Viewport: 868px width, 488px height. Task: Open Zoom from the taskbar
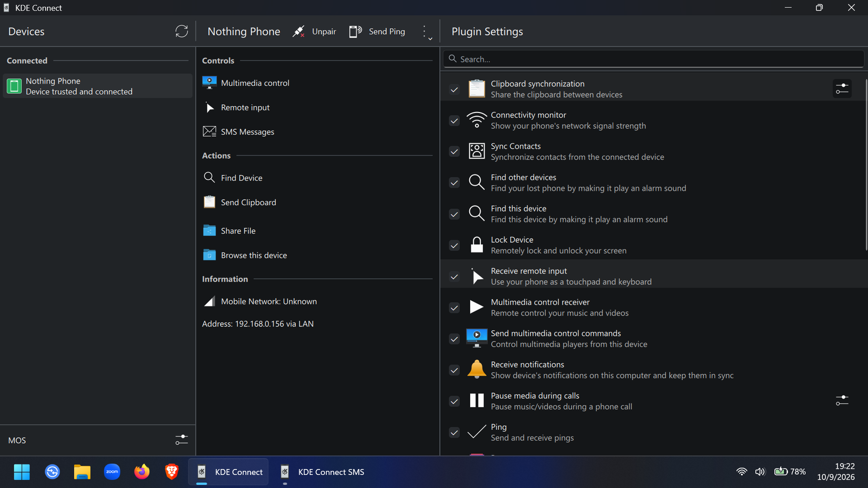click(112, 472)
